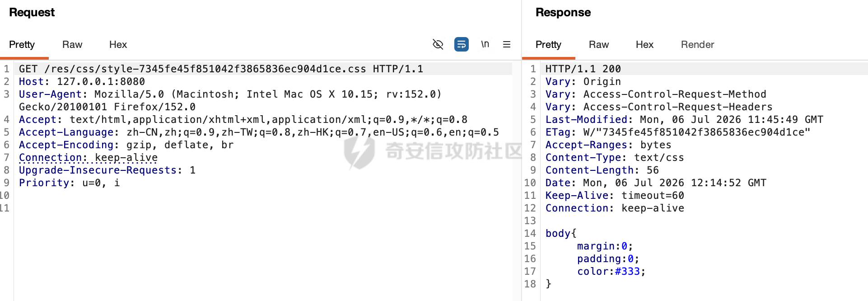This screenshot has width=868, height=301.
Task: Switch Request view to Hex tab
Action: tap(118, 44)
